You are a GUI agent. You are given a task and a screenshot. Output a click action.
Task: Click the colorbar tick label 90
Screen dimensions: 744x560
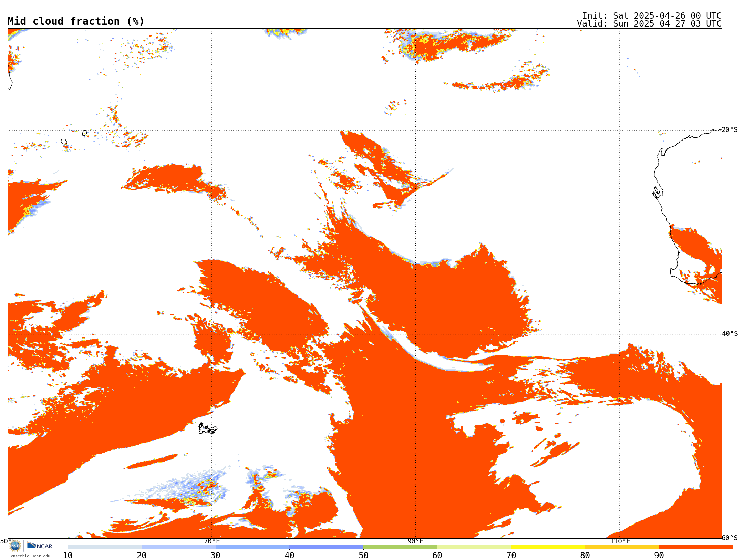(659, 555)
